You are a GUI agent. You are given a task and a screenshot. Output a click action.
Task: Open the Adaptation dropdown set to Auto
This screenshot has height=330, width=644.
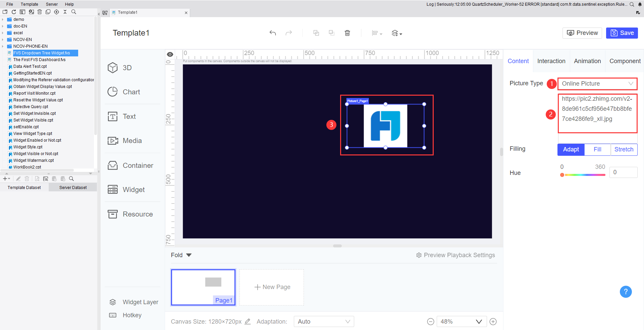pos(324,322)
